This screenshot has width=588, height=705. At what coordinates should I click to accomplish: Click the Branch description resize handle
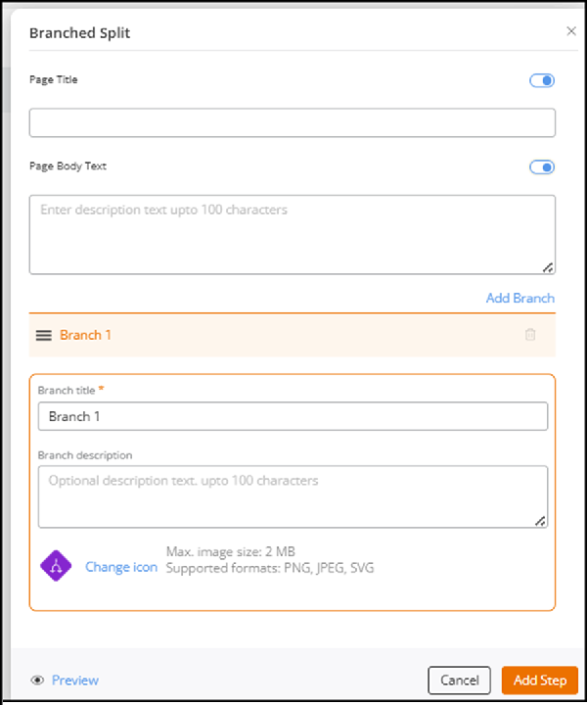pyautogui.click(x=540, y=521)
